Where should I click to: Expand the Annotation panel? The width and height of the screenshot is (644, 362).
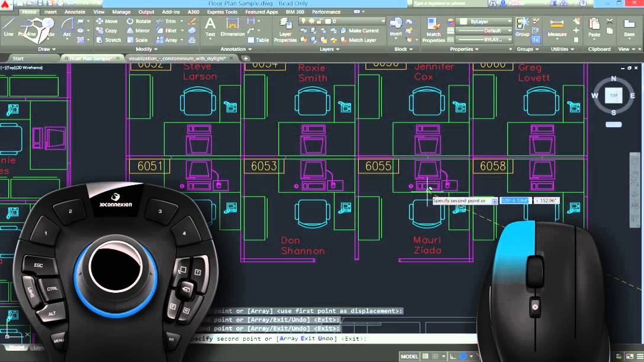236,49
